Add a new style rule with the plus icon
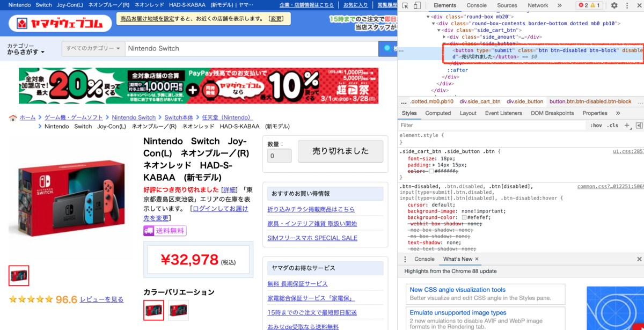Viewport: 644px width, 330px height. [x=626, y=125]
